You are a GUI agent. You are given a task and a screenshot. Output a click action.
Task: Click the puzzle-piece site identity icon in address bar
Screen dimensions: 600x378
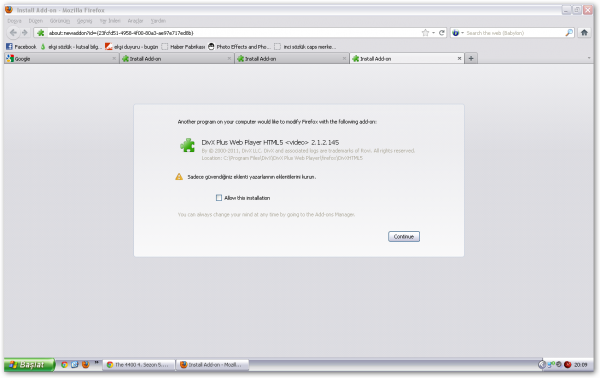tap(41, 33)
